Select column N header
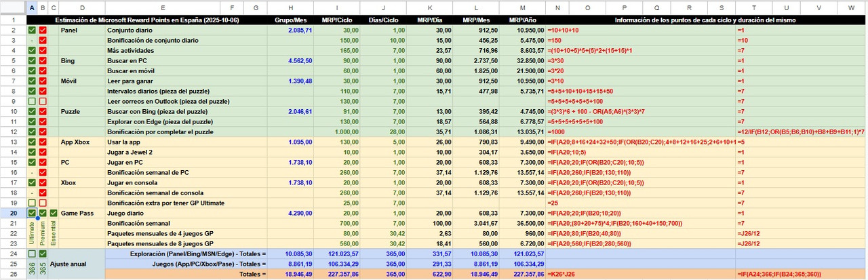Screen dimensions: 868x280 557,7
